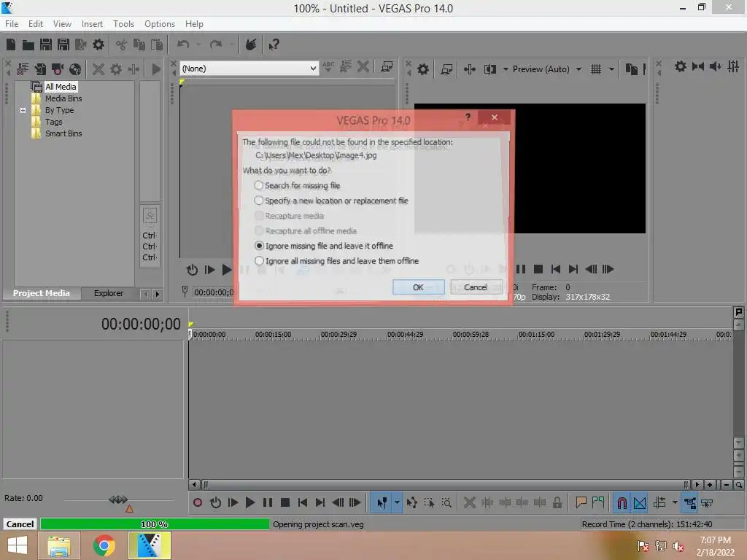The width and height of the screenshot is (747, 560).
Task: Open the Tools menu
Action: [123, 24]
